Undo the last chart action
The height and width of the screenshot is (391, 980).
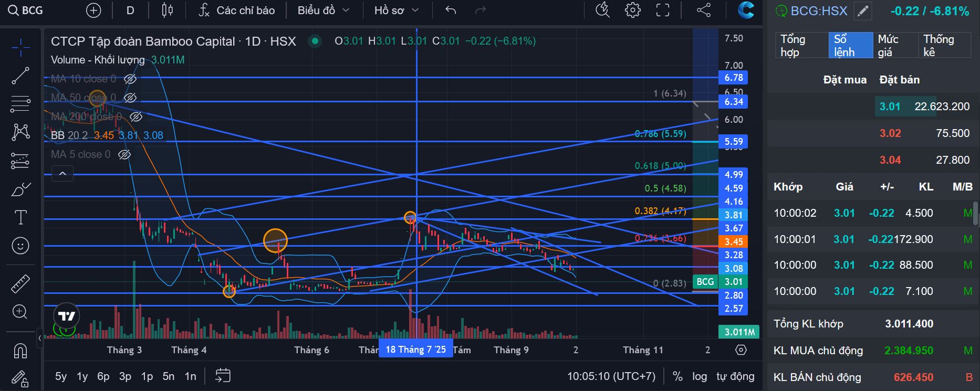point(451,10)
